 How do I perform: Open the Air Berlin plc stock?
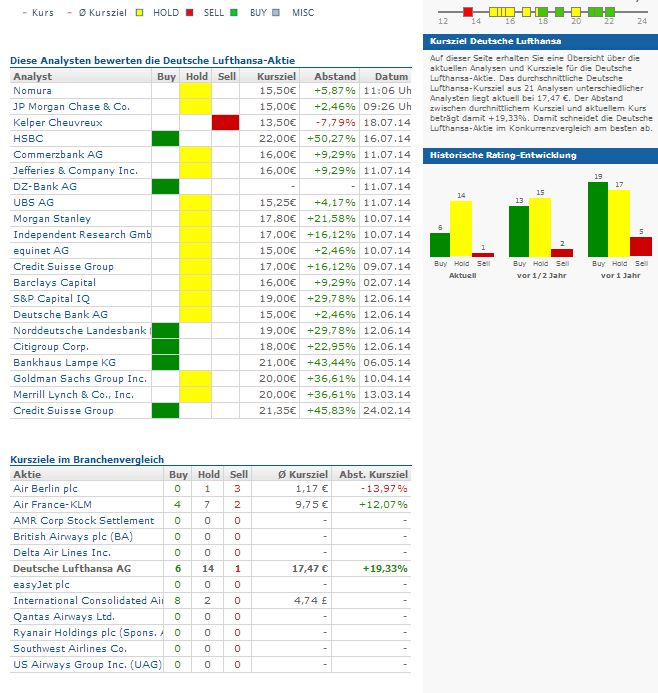(x=45, y=488)
